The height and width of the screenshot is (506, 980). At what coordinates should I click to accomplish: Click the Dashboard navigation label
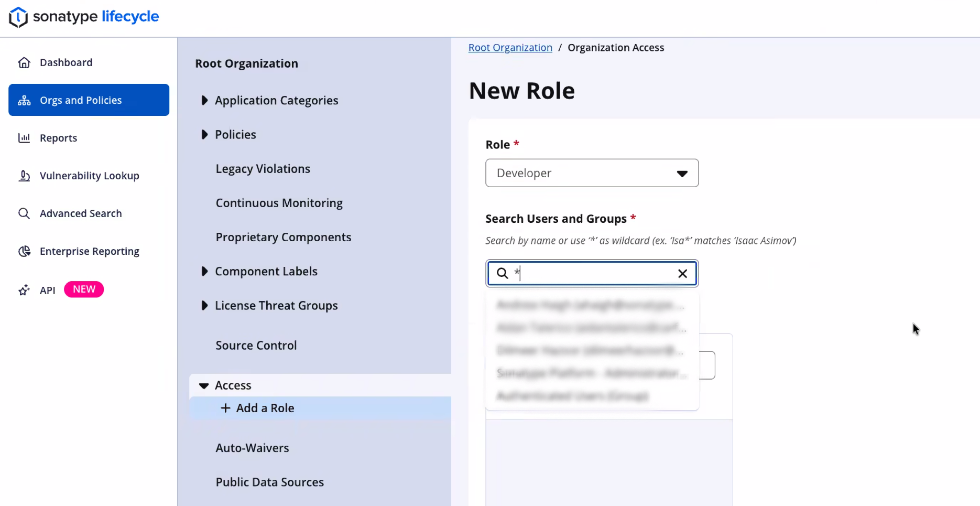[x=66, y=62]
